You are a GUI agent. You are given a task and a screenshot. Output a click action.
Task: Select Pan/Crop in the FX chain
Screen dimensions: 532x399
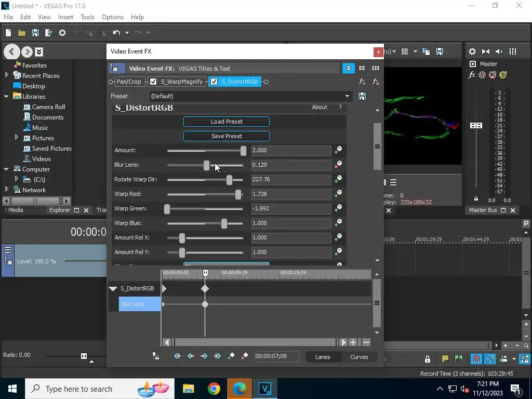pos(129,82)
